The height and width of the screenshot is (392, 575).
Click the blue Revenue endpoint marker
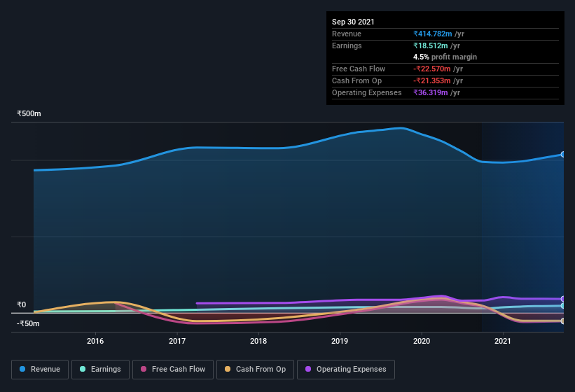[563, 154]
